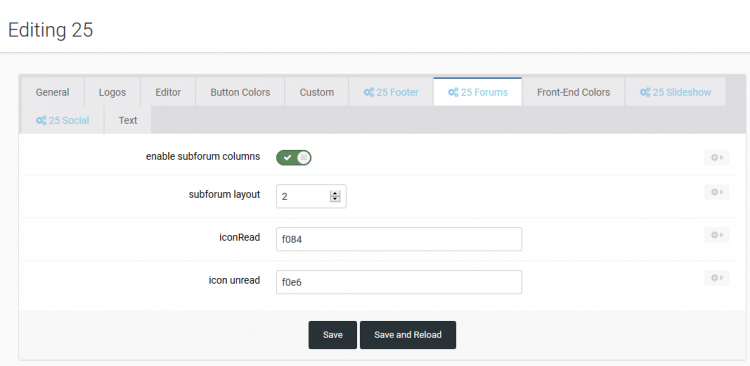Toggle the enable subforum columns switch
Viewport: 750px width, 366px height.
point(294,157)
